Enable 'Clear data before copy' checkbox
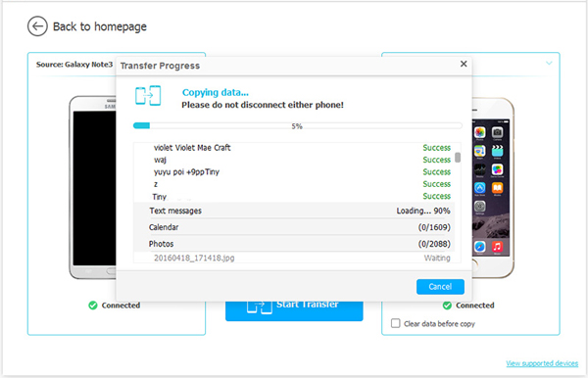This screenshot has width=588, height=378. point(395,323)
